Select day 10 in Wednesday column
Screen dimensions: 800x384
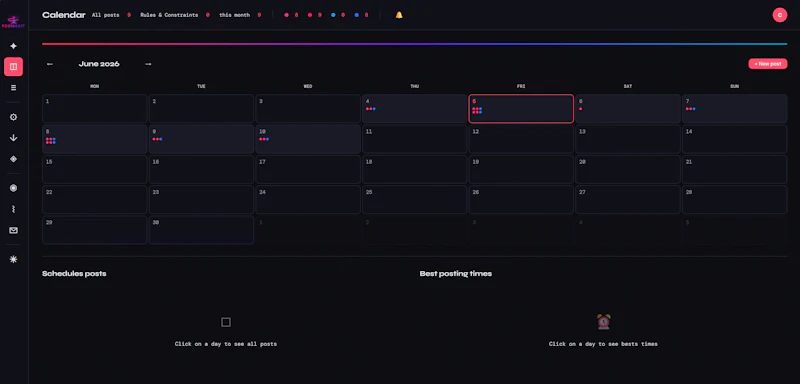pos(308,139)
